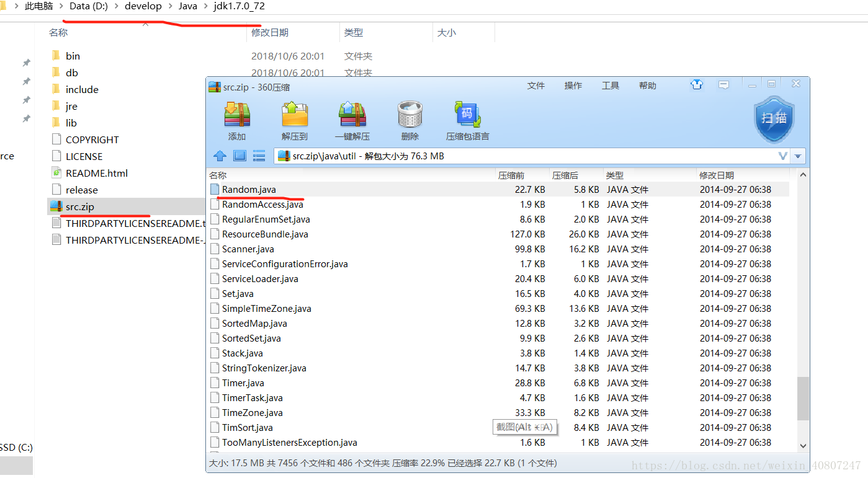Open the 帮助 menu in 360压缩
This screenshot has height=478, width=868.
[648, 86]
